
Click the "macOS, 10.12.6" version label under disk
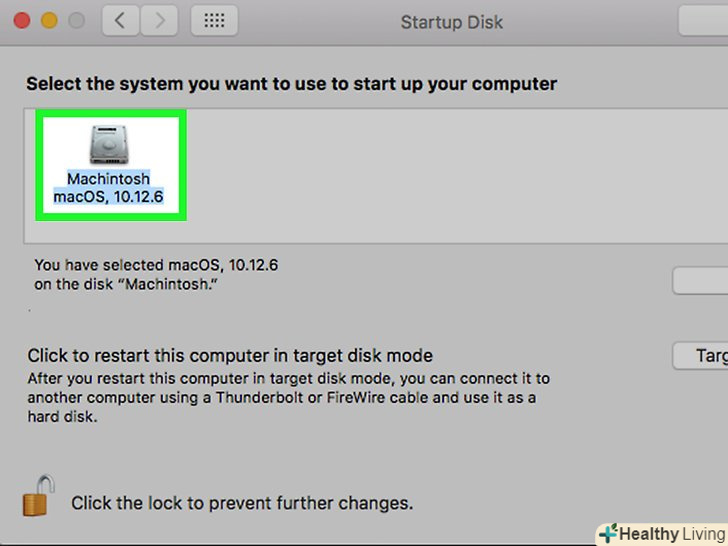(x=108, y=197)
